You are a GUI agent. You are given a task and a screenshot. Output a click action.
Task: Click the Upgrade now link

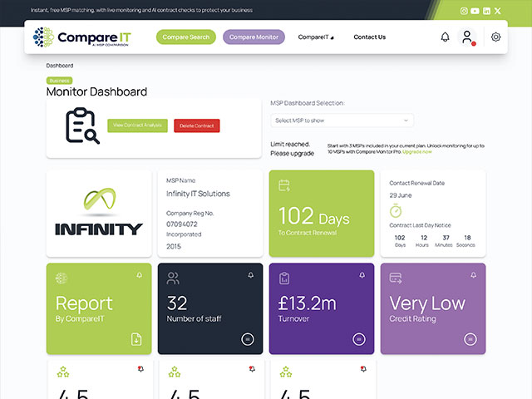tap(417, 152)
